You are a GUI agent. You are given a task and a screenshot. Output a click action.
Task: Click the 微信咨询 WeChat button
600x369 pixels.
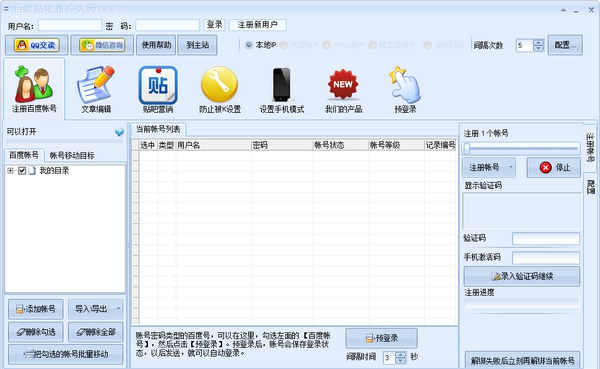pyautogui.click(x=102, y=45)
